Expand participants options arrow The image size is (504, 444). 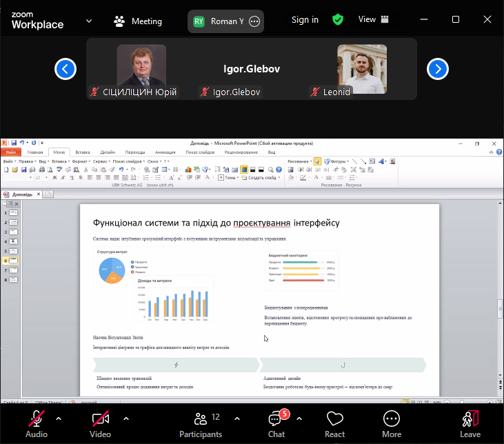point(237,418)
